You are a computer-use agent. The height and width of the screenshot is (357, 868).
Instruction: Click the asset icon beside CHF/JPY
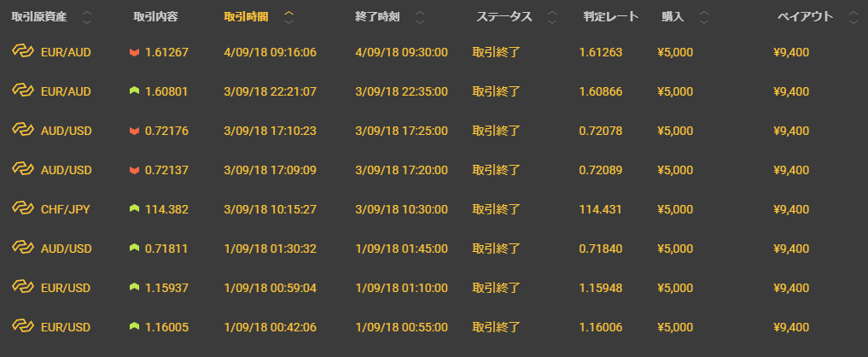23,208
